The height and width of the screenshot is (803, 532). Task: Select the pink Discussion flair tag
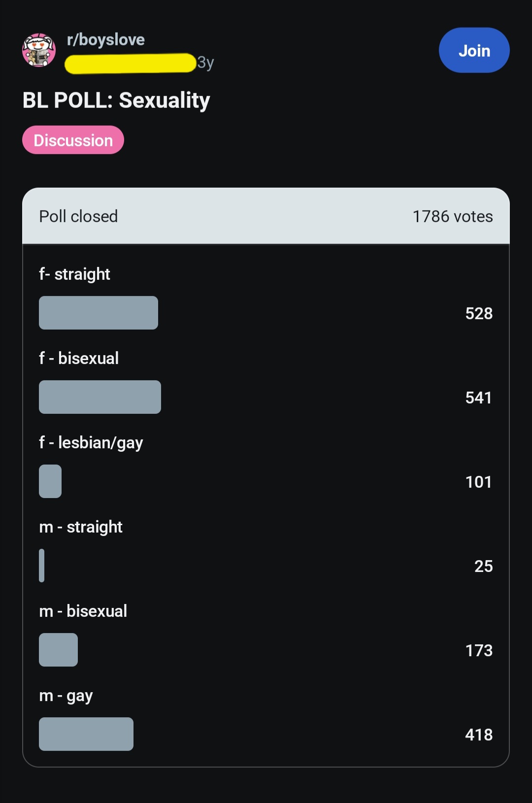pos(73,140)
